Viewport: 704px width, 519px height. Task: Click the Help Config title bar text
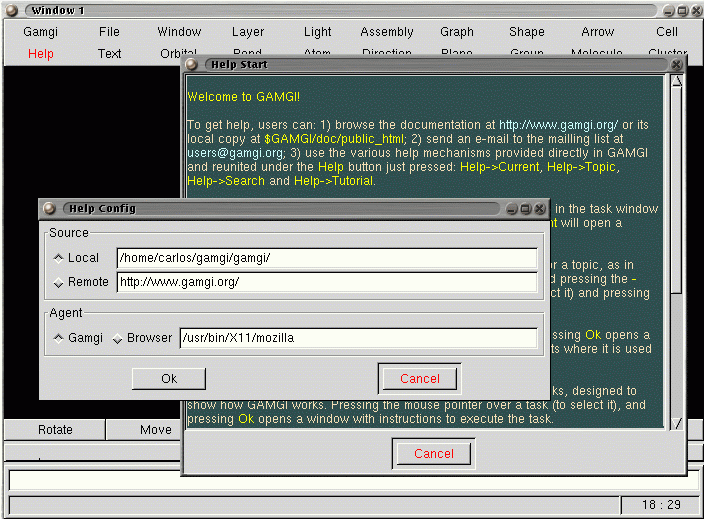(102, 209)
